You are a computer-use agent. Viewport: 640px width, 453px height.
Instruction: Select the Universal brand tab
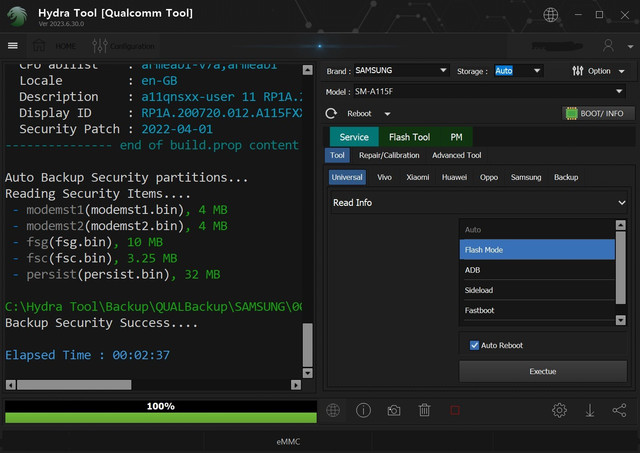click(x=347, y=177)
